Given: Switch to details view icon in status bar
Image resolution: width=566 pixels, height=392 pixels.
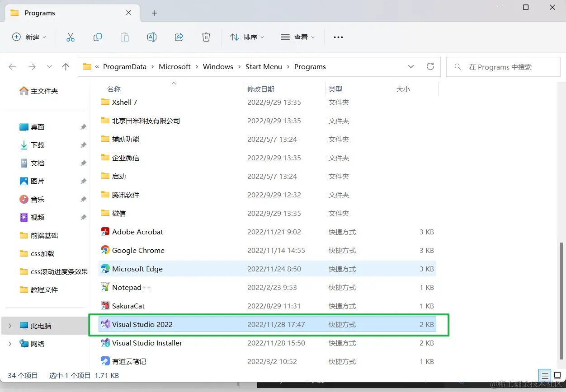Looking at the screenshot, I should pyautogui.click(x=545, y=375).
